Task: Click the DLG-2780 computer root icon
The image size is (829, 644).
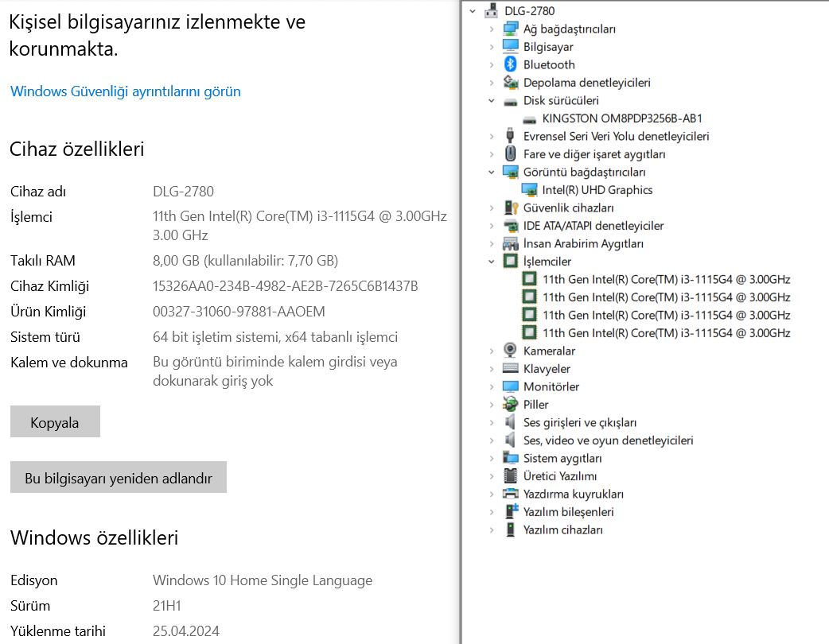Action: point(491,10)
